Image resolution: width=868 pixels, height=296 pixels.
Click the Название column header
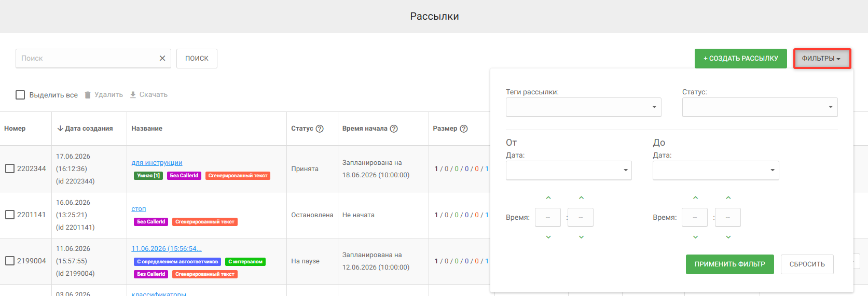click(x=147, y=129)
